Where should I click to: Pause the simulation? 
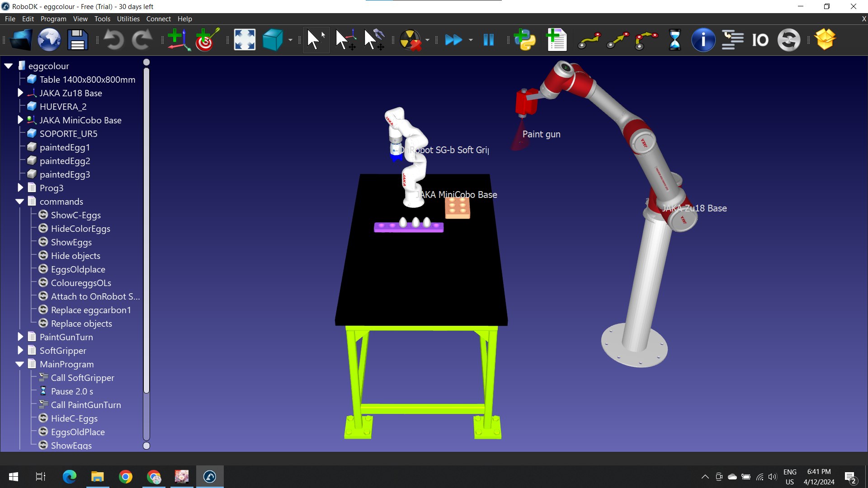click(x=489, y=40)
